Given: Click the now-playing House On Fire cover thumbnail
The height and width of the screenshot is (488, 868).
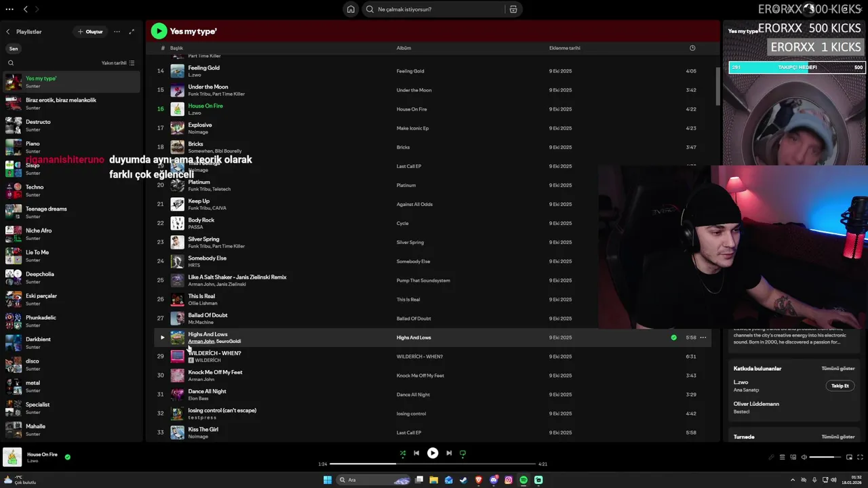Looking at the screenshot, I should (12, 457).
